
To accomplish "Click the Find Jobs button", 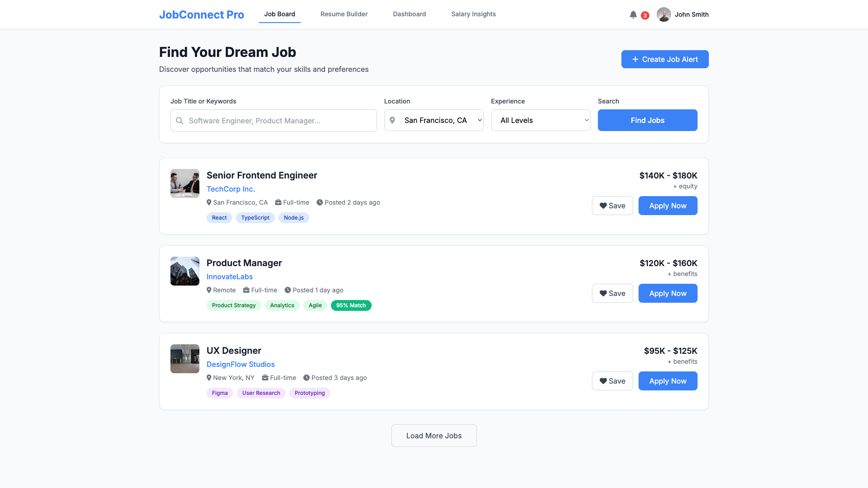I will click(647, 120).
